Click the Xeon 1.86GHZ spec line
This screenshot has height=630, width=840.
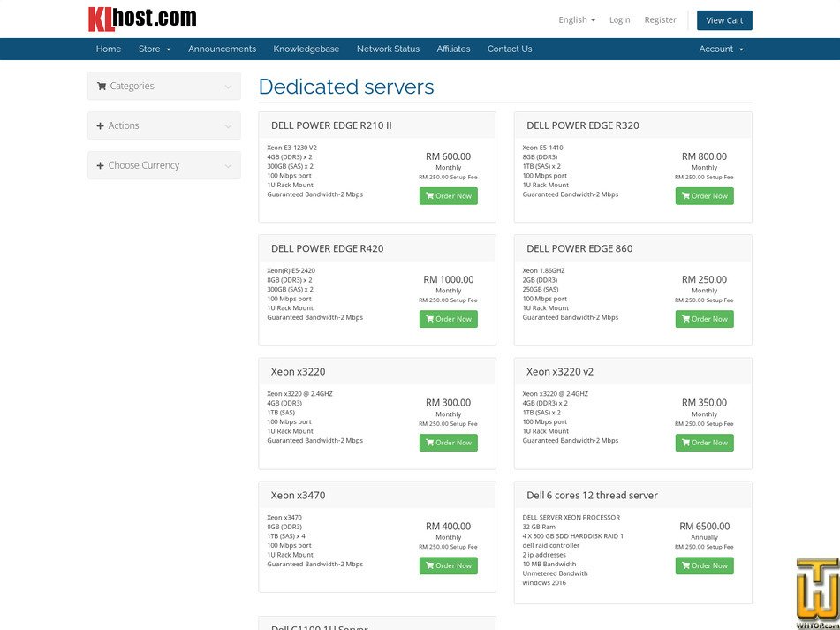[543, 270]
